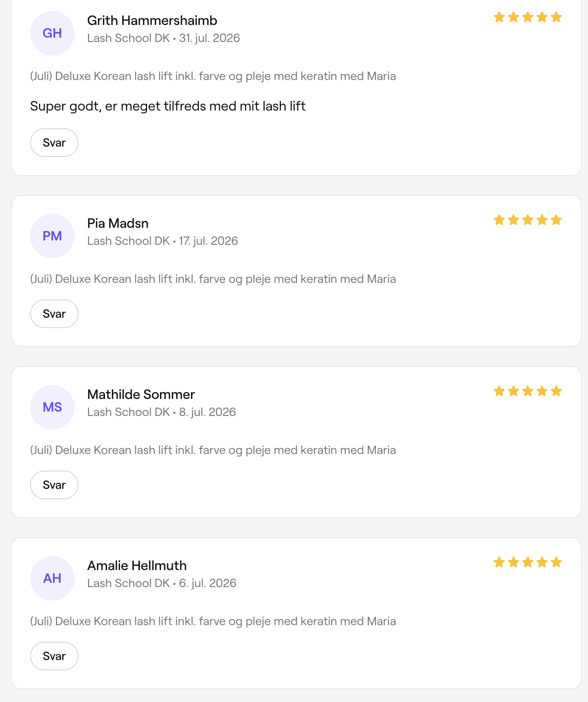Click the star rating on Amalie Hellmuth's review
This screenshot has width=588, height=702.
(528, 562)
